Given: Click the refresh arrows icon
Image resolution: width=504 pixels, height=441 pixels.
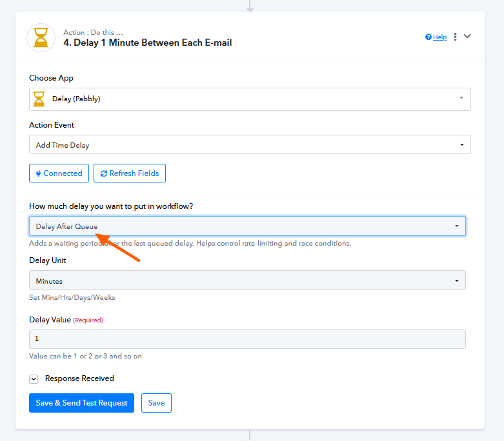Looking at the screenshot, I should coord(103,173).
